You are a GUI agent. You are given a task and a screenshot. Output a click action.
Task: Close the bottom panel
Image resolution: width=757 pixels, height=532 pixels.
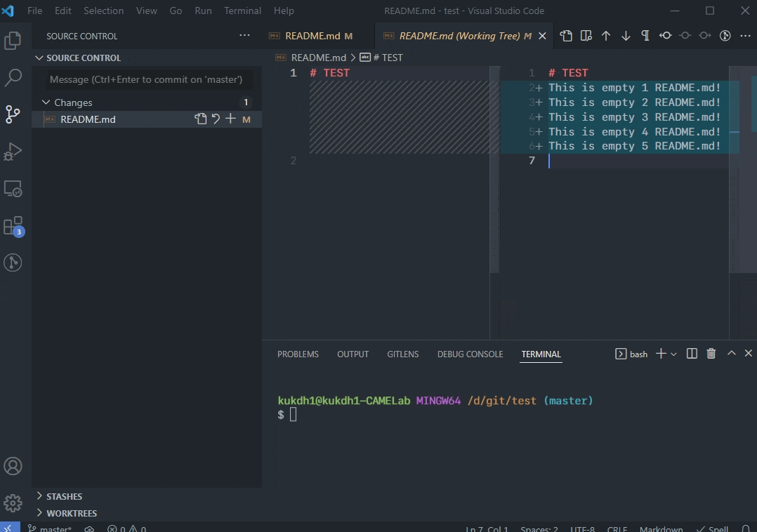(749, 354)
